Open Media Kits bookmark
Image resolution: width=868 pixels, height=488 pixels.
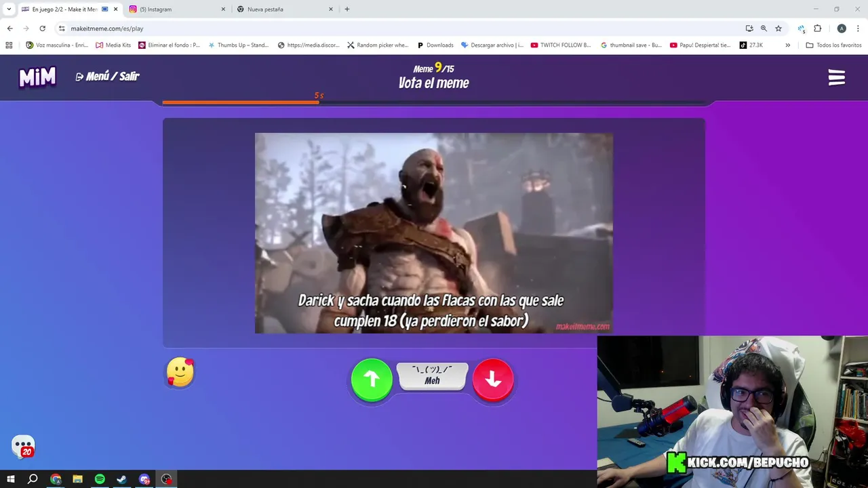[x=113, y=45]
